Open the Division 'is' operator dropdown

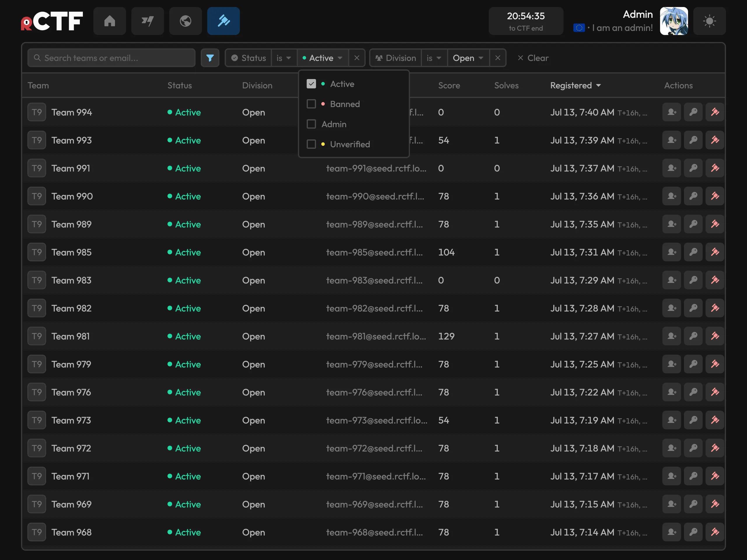click(x=434, y=58)
